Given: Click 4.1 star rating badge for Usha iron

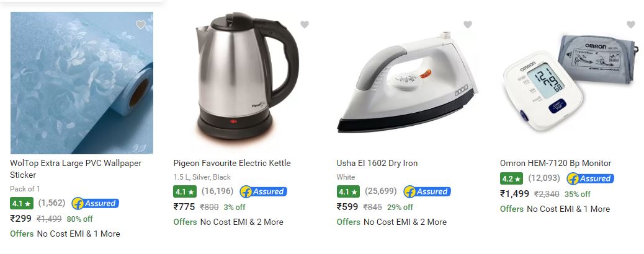Looking at the screenshot, I should 348,191.
